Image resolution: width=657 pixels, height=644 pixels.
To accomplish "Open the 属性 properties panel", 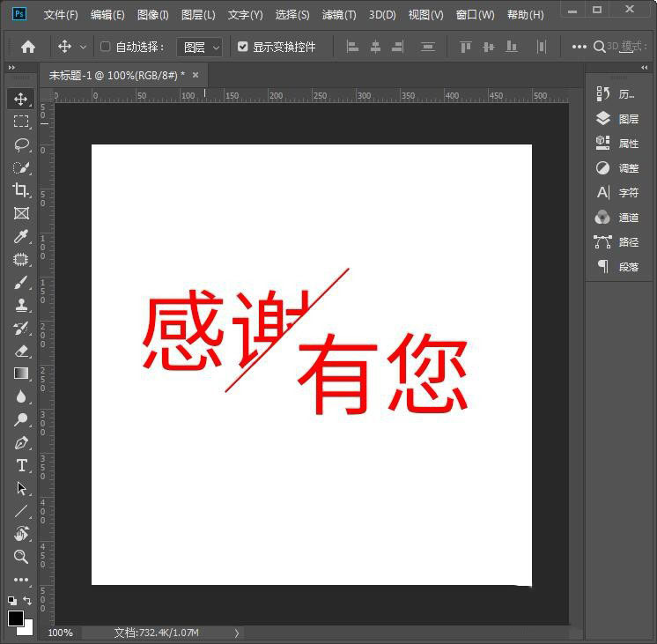I will 616,144.
